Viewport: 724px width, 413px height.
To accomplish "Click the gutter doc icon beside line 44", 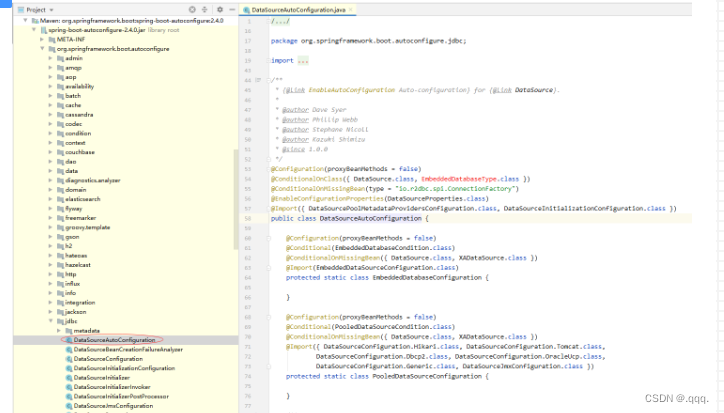I will pyautogui.click(x=258, y=80).
